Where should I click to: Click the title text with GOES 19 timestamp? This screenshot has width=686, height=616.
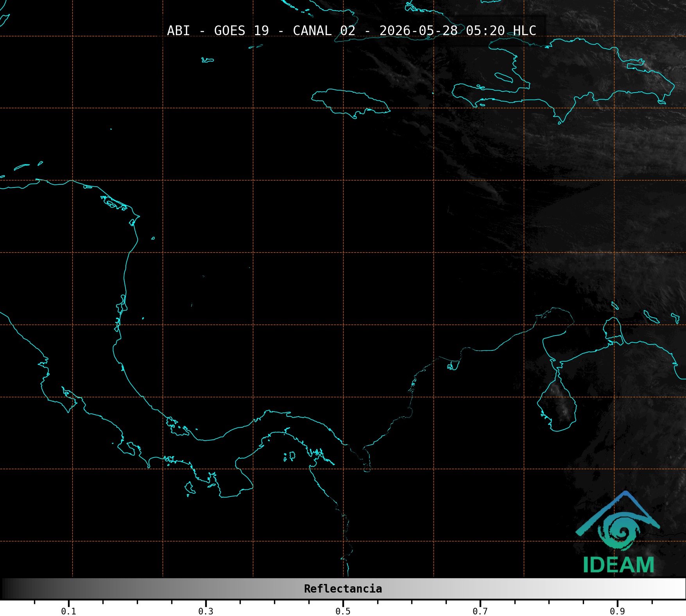coord(351,30)
